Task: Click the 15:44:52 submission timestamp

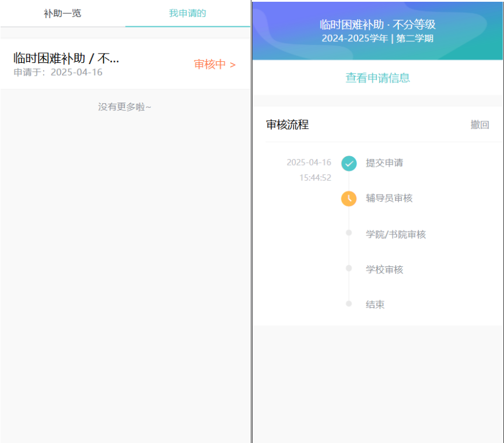Action: pos(315,178)
